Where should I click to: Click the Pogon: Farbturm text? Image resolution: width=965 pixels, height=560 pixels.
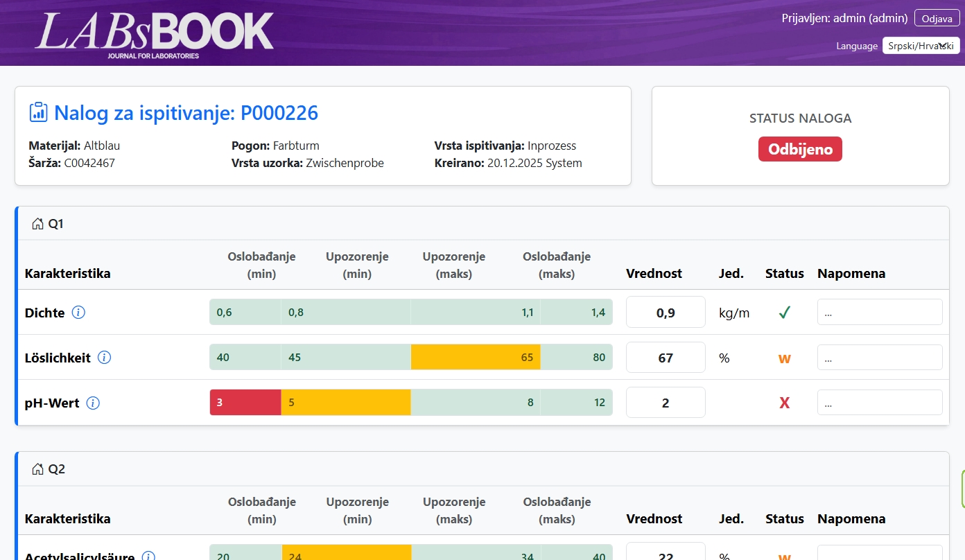pos(275,146)
